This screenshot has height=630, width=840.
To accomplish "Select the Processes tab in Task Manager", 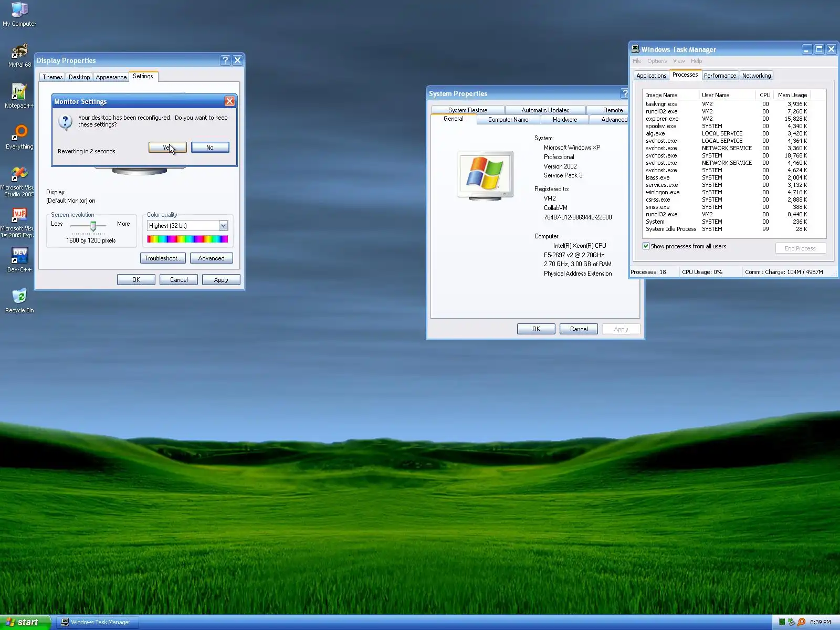I will (685, 75).
